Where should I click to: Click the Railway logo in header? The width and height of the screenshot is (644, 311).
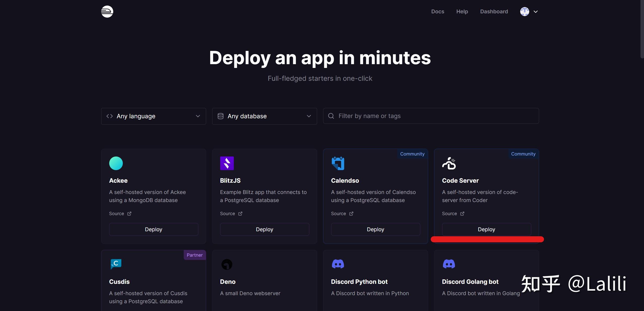107,12
